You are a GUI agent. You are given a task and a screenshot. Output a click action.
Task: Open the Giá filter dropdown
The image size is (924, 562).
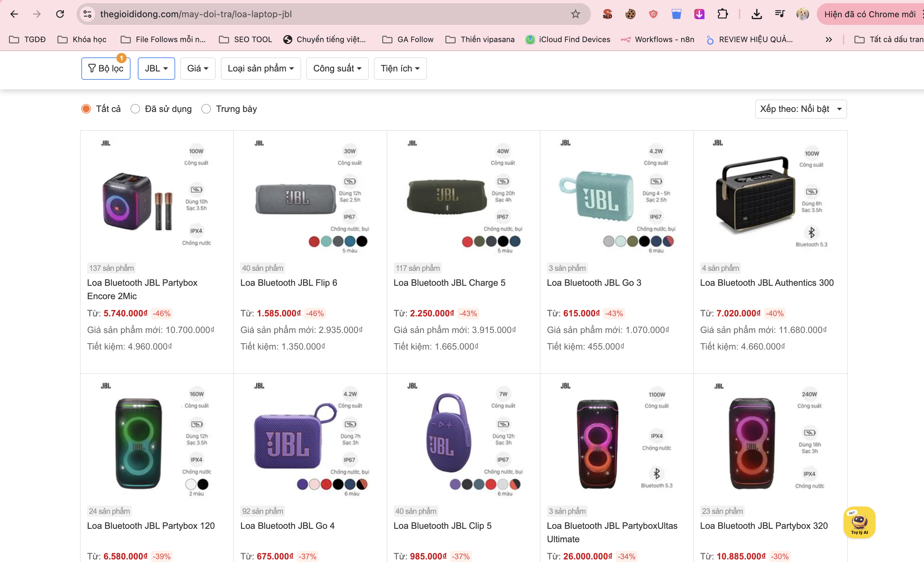click(197, 68)
